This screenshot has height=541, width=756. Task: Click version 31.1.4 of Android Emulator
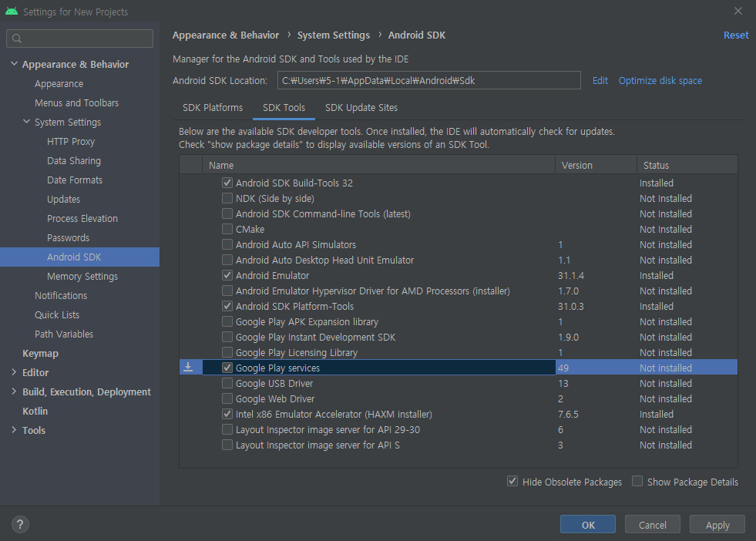[571, 275]
